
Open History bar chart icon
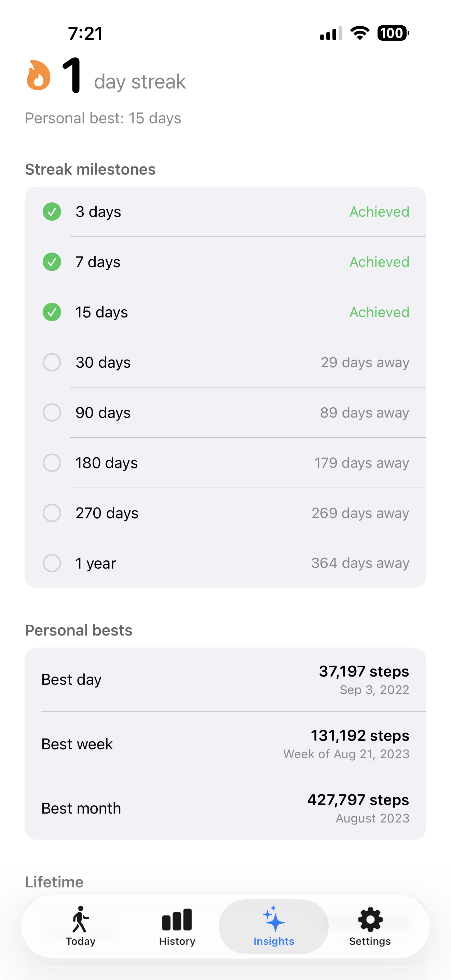(x=177, y=919)
